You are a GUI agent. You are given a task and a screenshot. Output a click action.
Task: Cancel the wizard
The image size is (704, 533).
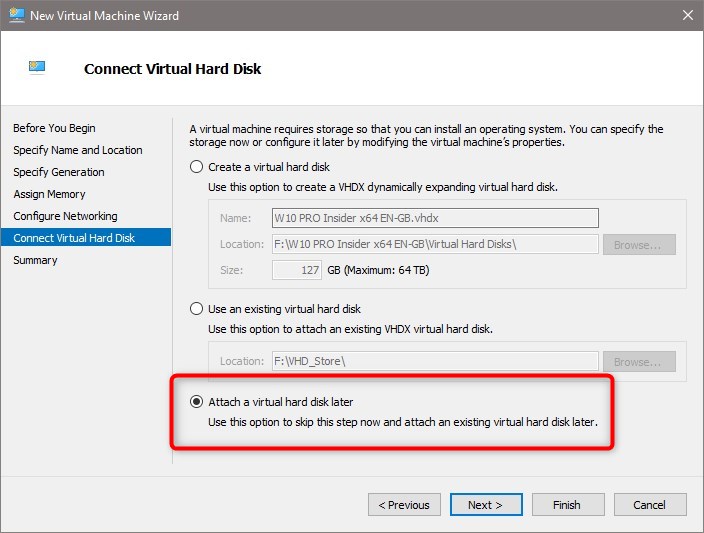tap(650, 505)
